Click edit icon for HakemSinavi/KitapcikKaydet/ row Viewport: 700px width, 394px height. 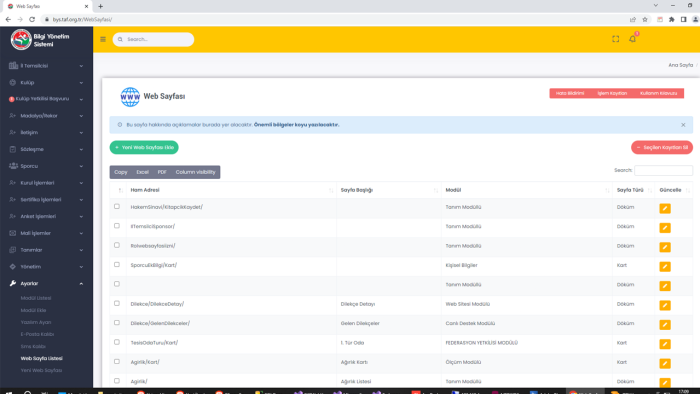click(x=665, y=208)
